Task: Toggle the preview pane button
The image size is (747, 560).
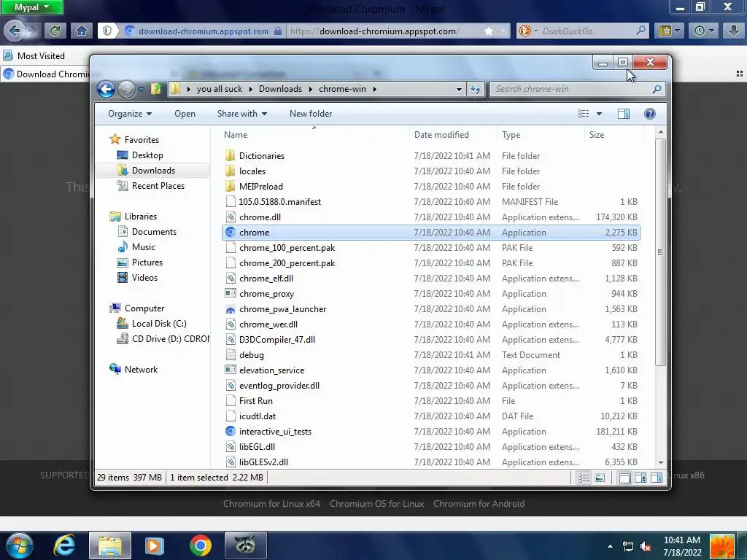Action: [624, 114]
